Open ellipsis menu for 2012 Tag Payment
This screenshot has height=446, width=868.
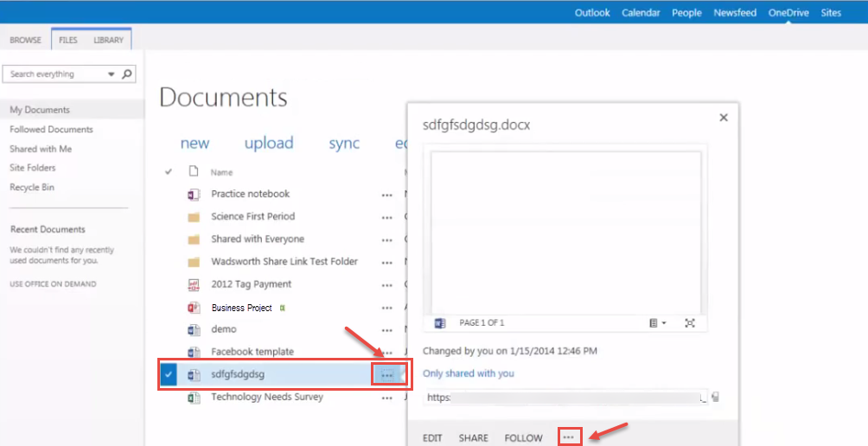tap(387, 285)
